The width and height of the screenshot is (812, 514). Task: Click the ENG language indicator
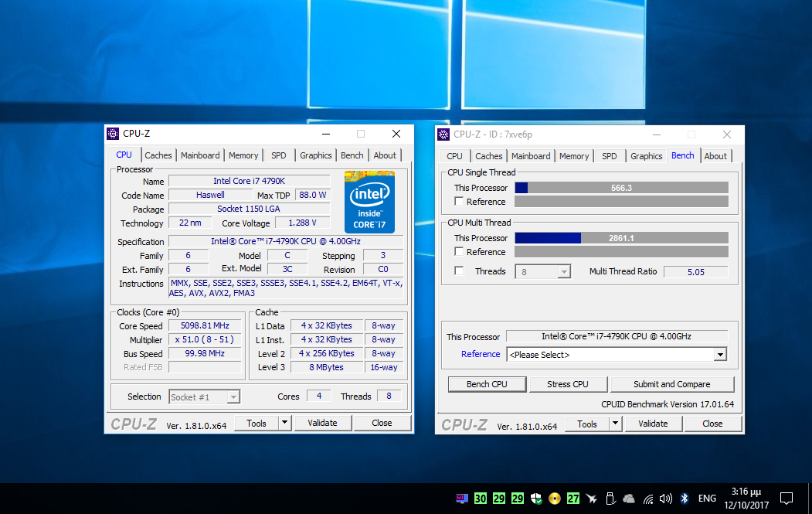(x=707, y=499)
